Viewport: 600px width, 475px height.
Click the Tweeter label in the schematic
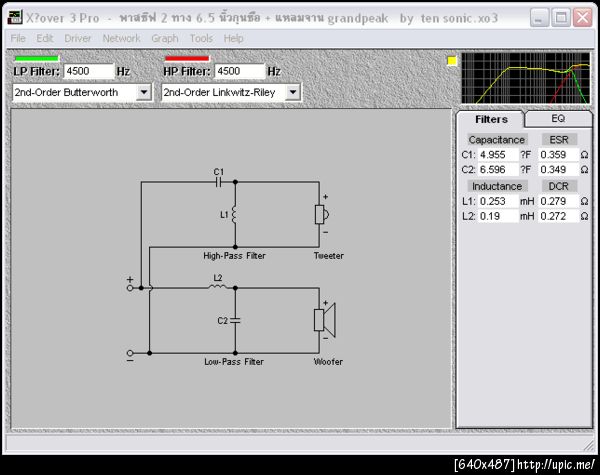[x=329, y=256]
